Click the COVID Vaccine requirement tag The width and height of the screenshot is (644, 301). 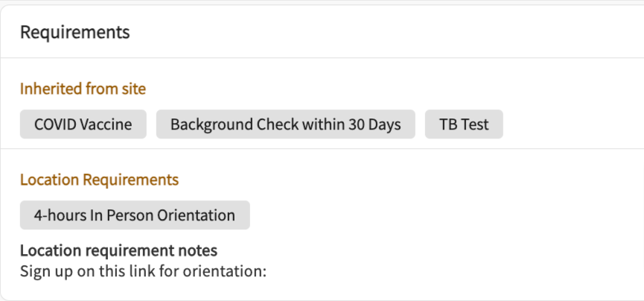click(x=83, y=124)
